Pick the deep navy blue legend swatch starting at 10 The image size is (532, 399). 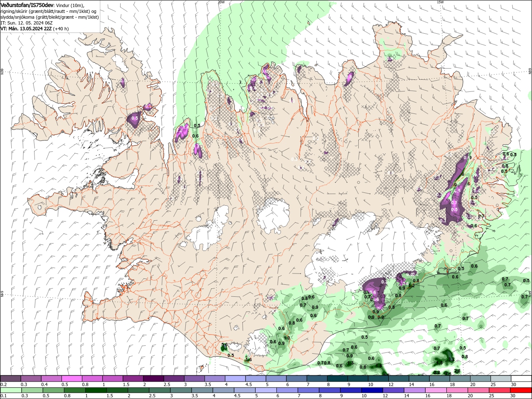pos(372,390)
